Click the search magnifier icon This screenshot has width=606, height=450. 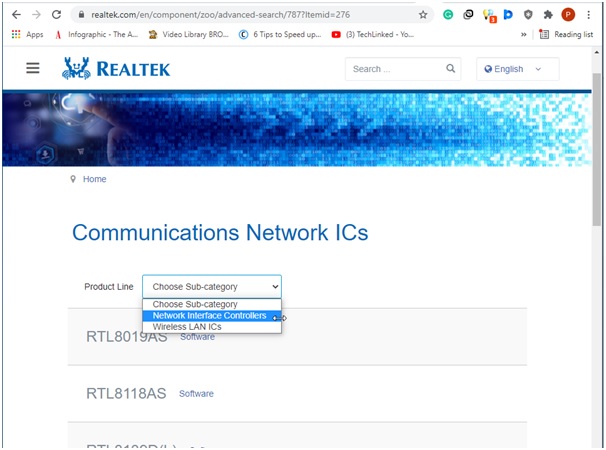[450, 69]
